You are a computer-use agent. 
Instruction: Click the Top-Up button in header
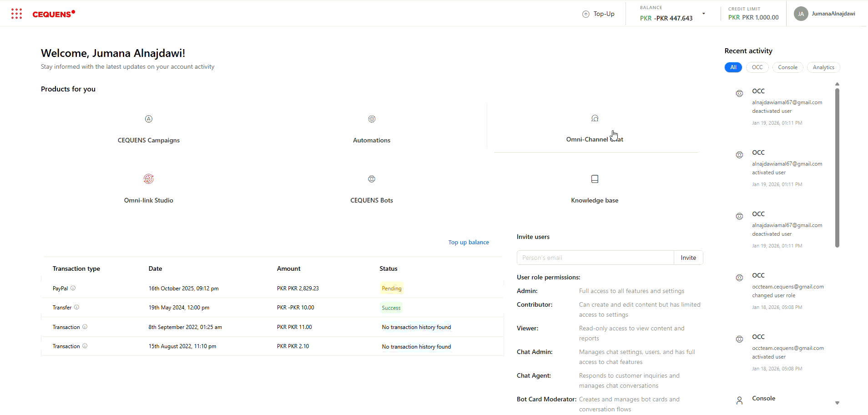point(599,14)
